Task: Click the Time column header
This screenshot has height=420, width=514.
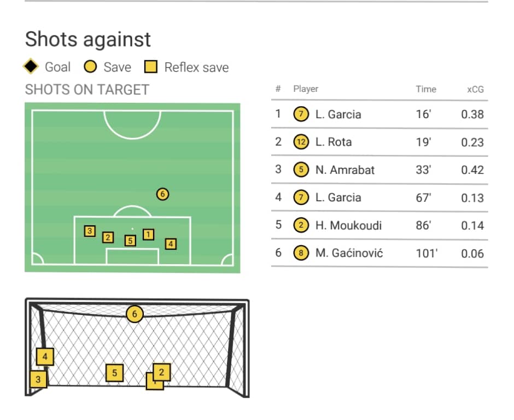Action: (425, 89)
